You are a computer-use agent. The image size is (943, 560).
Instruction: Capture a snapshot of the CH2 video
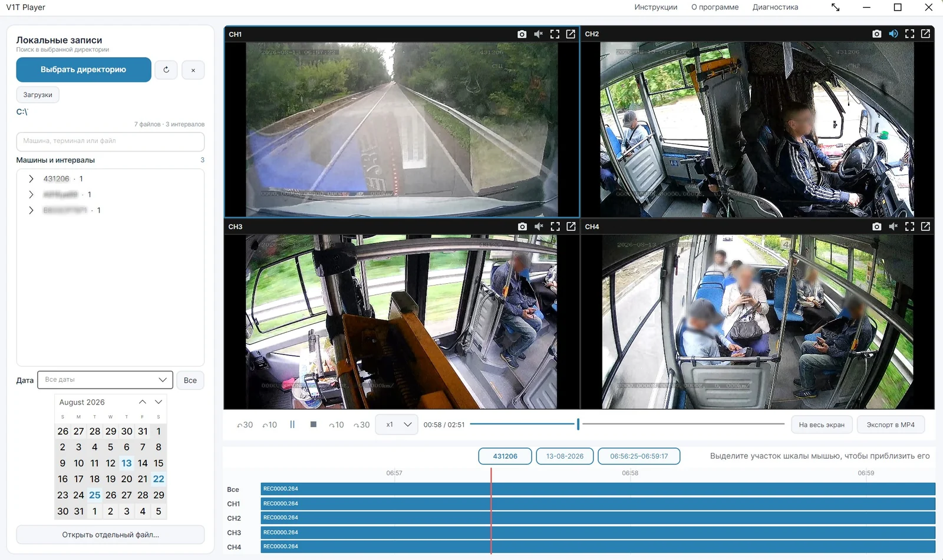(x=876, y=34)
